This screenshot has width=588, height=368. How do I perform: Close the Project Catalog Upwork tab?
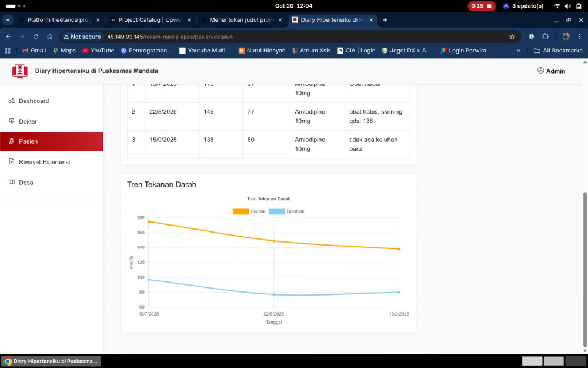pyautogui.click(x=189, y=20)
